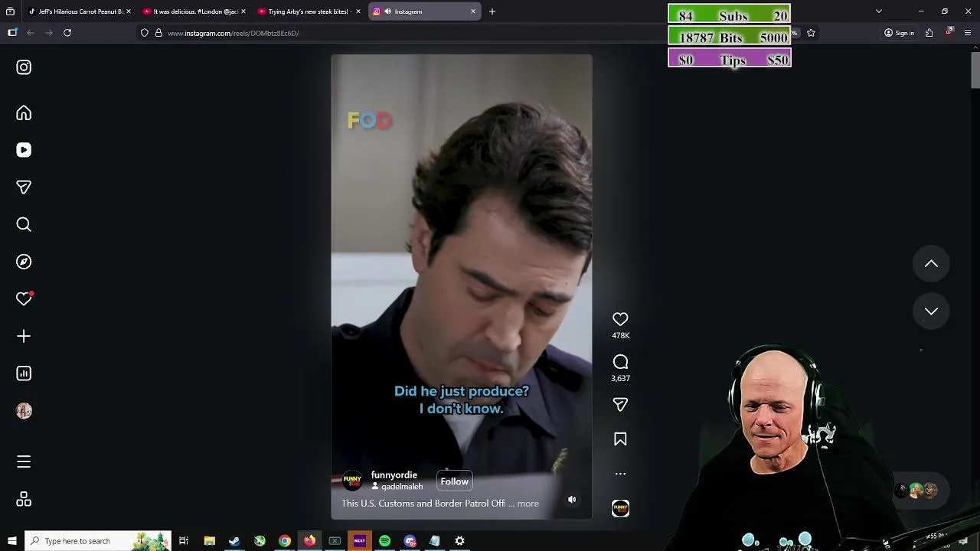Open Windows Start menu
Image resolution: width=980 pixels, height=551 pixels.
click(12, 541)
